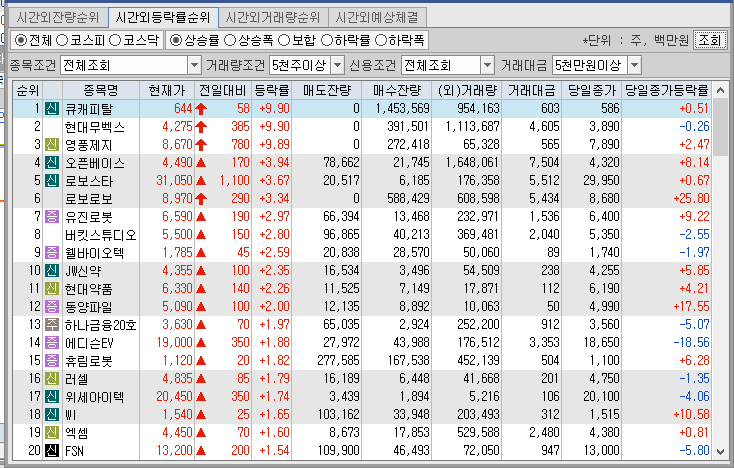The width and height of the screenshot is (734, 468).
Task: Sort by the 매수잔량 column header
Action: point(396,90)
